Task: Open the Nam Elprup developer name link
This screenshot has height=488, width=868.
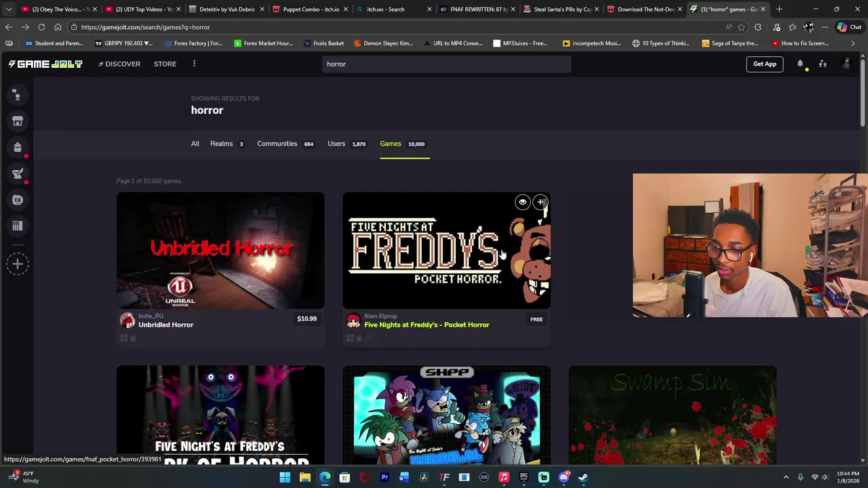Action: pyautogui.click(x=380, y=316)
